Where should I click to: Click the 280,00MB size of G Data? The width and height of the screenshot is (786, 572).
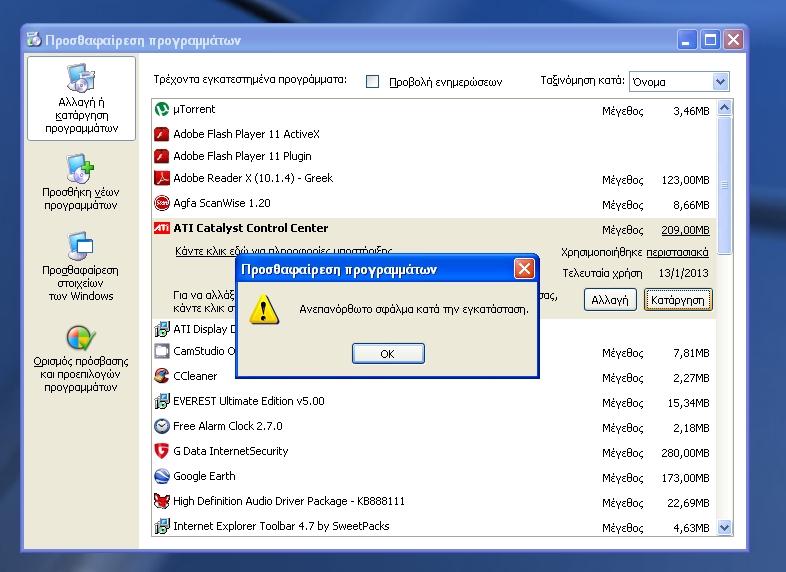(685, 453)
